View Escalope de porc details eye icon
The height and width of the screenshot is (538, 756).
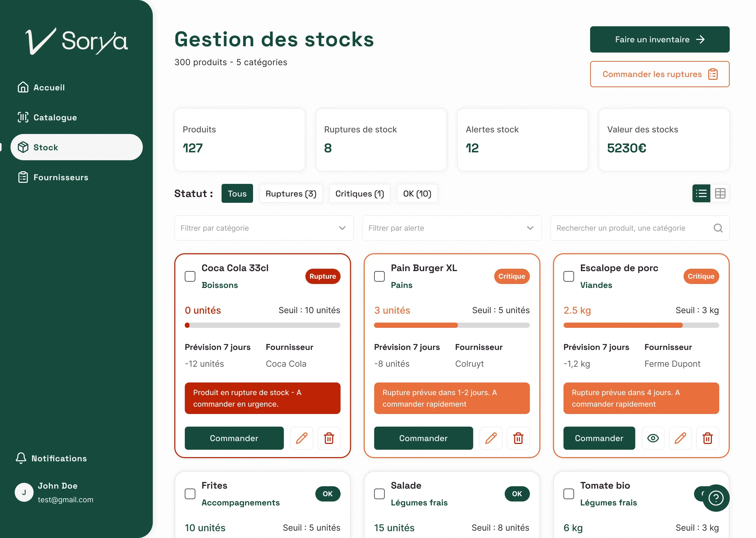653,438
